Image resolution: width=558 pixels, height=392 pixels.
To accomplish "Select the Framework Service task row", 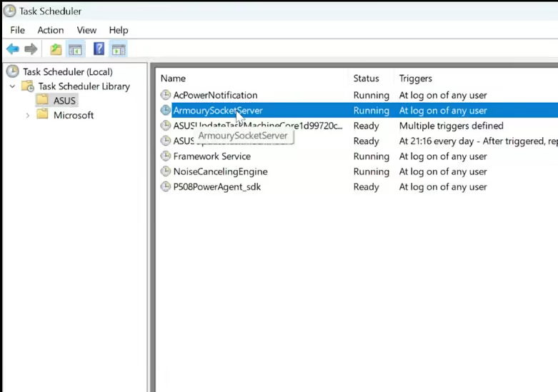I will 211,156.
